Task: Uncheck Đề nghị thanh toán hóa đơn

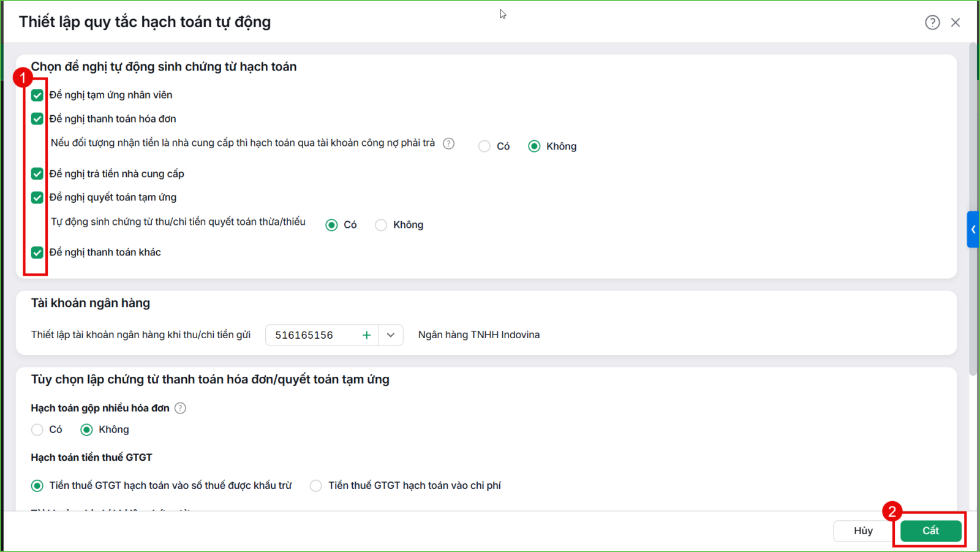Action: click(37, 119)
